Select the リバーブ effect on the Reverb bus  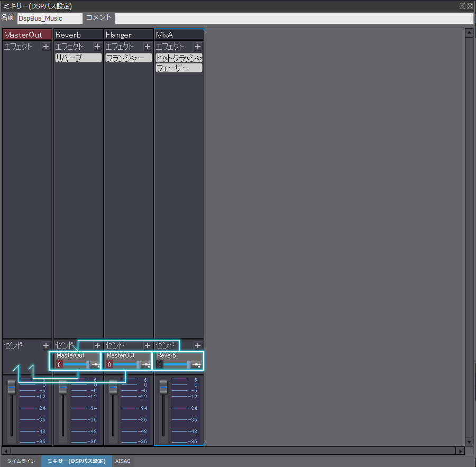point(78,58)
